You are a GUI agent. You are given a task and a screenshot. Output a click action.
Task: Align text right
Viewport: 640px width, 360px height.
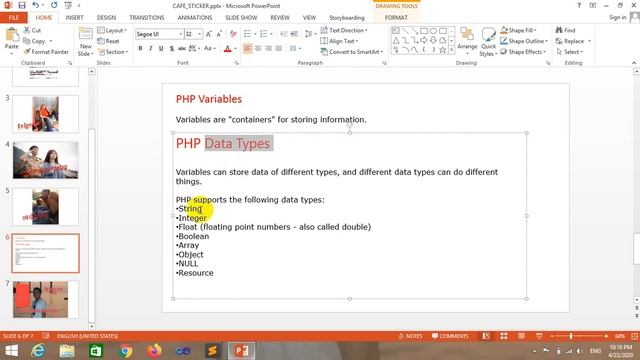(268, 49)
